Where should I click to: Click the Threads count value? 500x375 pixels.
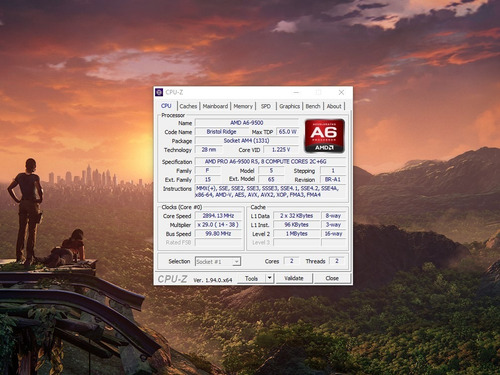coord(337,261)
